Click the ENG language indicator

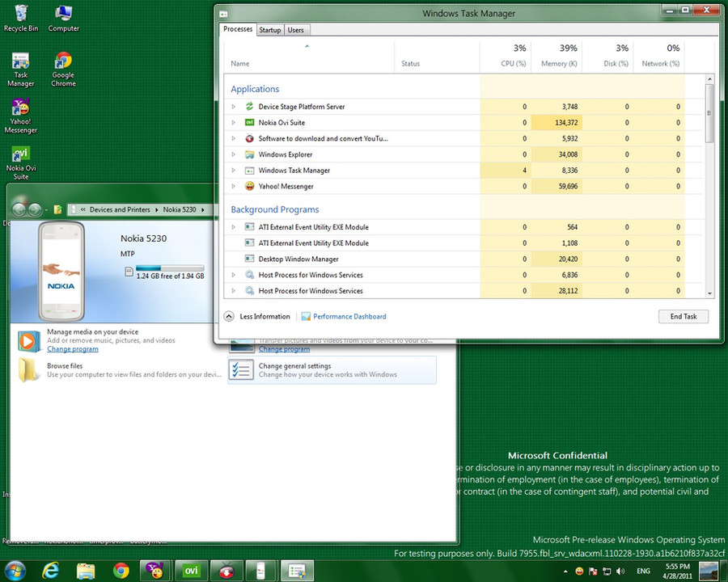click(x=643, y=571)
